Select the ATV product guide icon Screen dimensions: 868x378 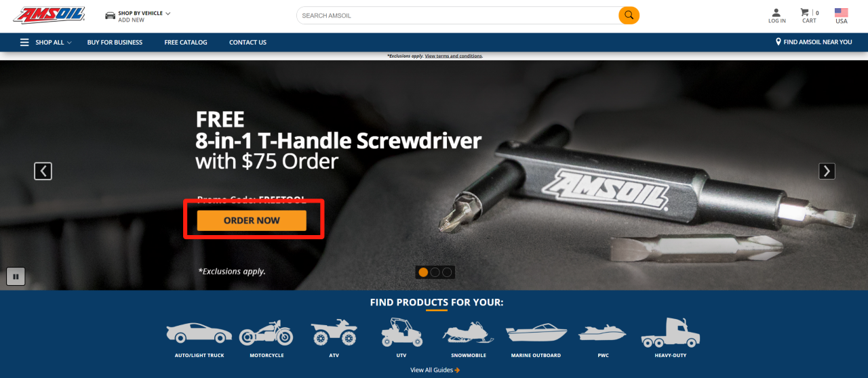point(334,333)
